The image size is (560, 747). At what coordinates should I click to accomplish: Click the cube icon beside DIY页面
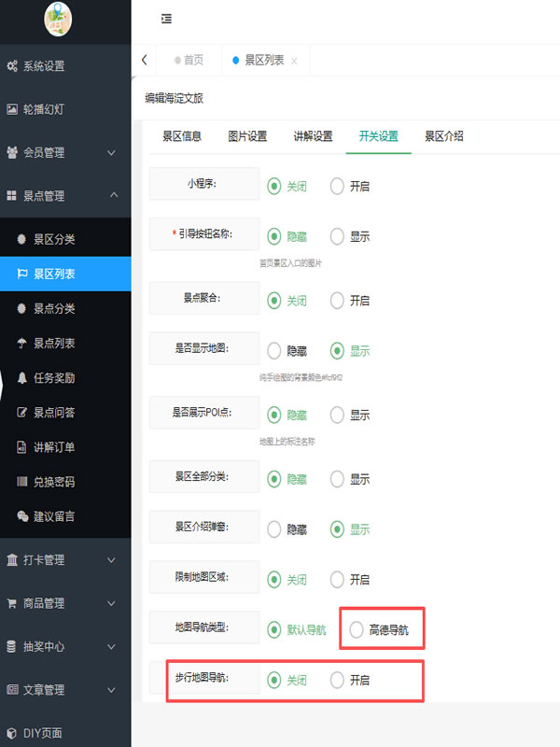12,733
